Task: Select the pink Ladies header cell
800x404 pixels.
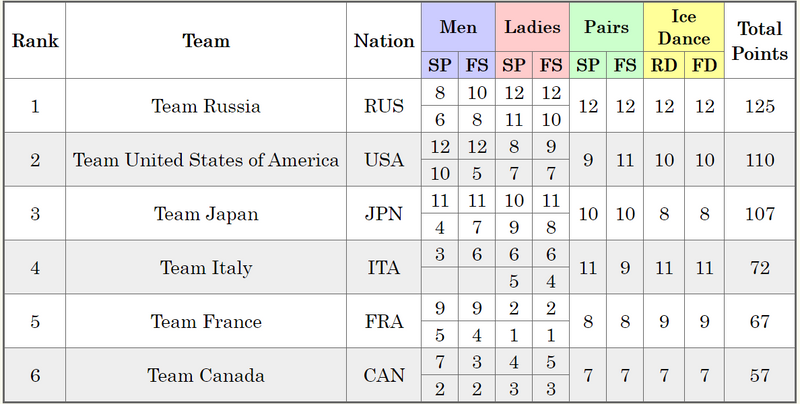Action: pyautogui.click(x=533, y=27)
